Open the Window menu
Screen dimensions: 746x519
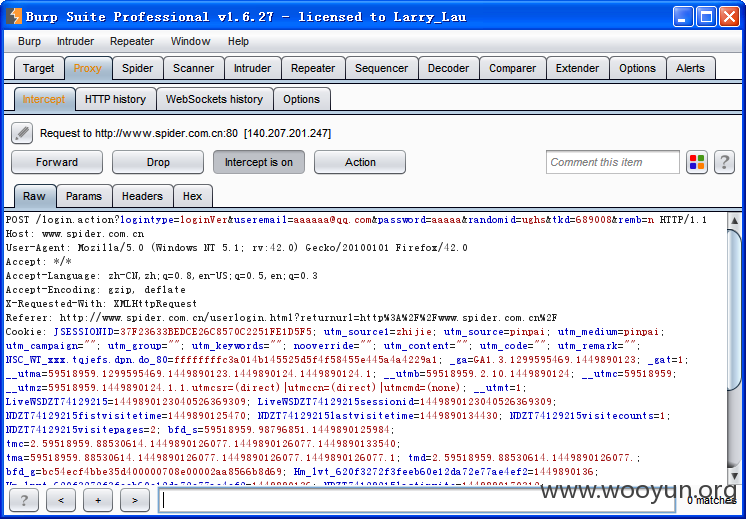click(x=190, y=41)
